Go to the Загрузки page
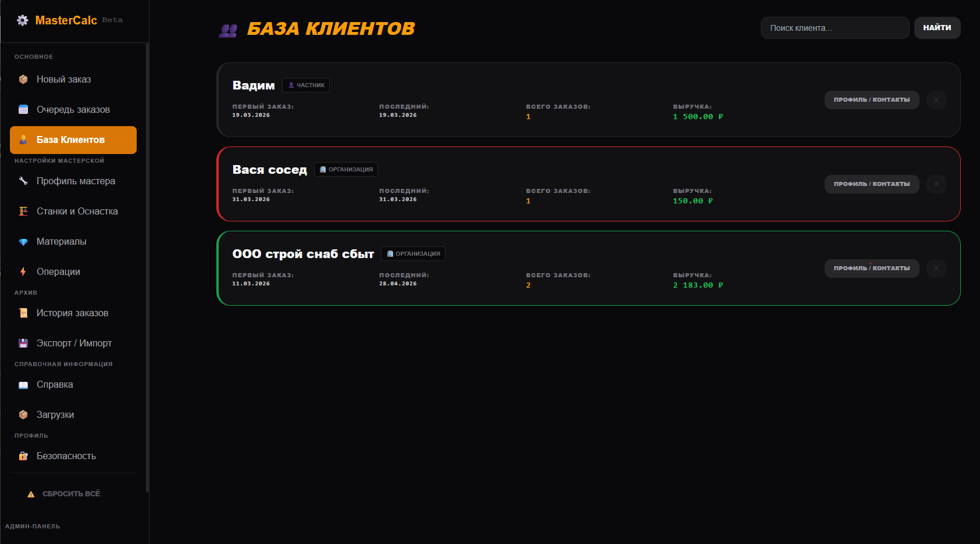The image size is (980, 544). point(55,415)
